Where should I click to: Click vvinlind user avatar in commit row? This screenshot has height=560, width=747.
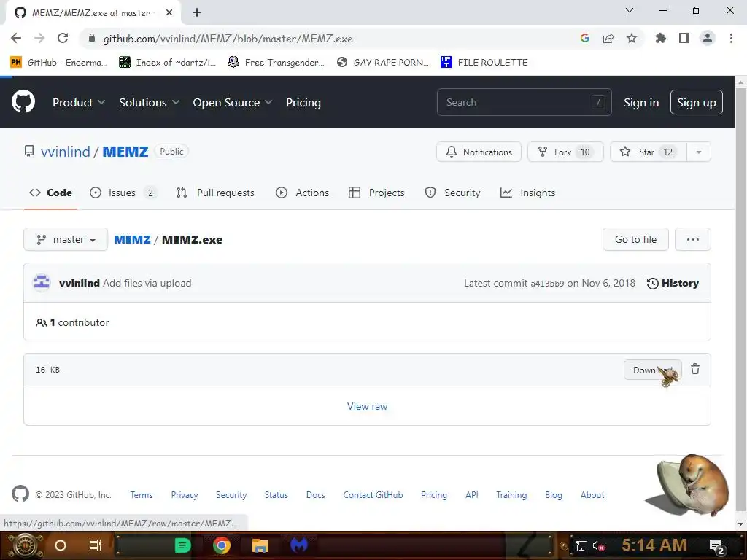pos(42,283)
